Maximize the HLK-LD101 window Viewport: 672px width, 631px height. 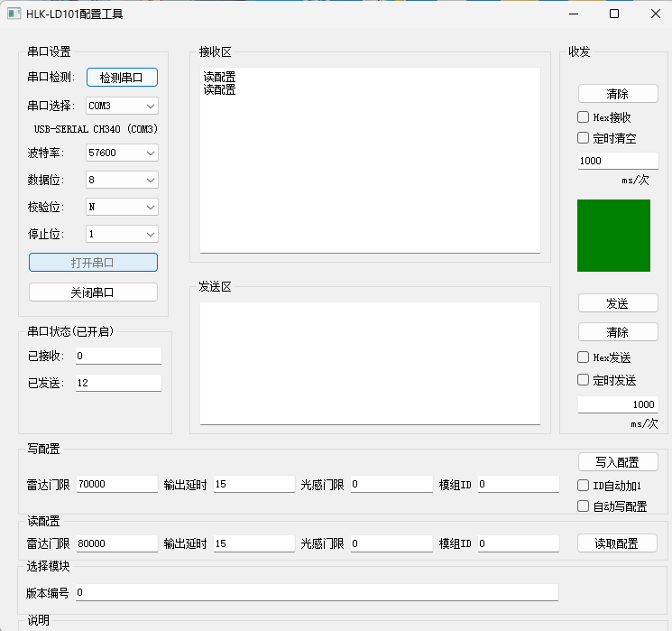coord(614,14)
